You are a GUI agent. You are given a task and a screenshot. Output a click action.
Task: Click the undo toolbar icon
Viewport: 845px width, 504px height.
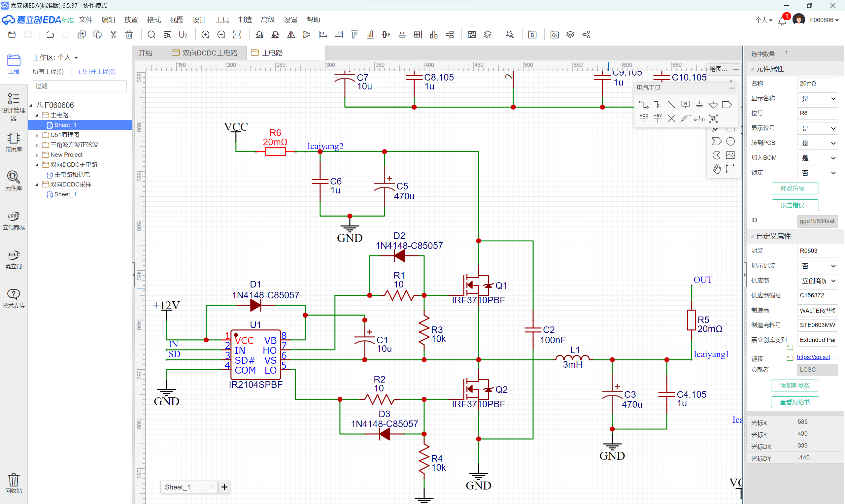pyautogui.click(x=50, y=35)
